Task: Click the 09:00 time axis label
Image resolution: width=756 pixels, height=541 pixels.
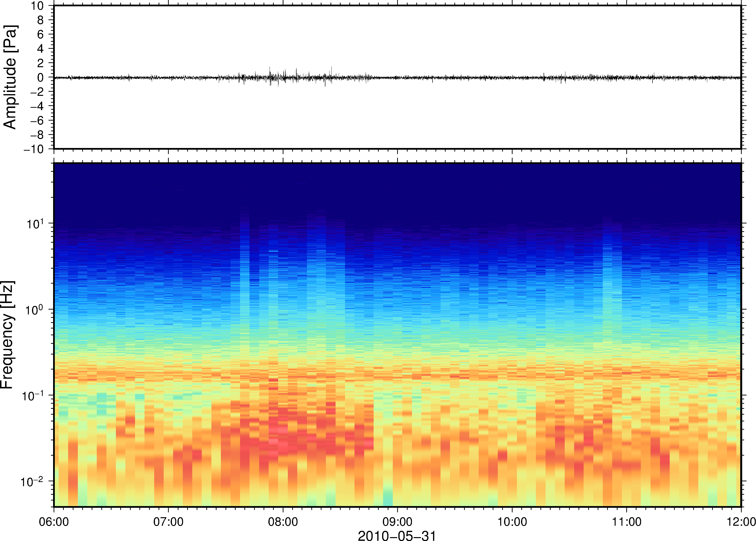Action: [397, 522]
